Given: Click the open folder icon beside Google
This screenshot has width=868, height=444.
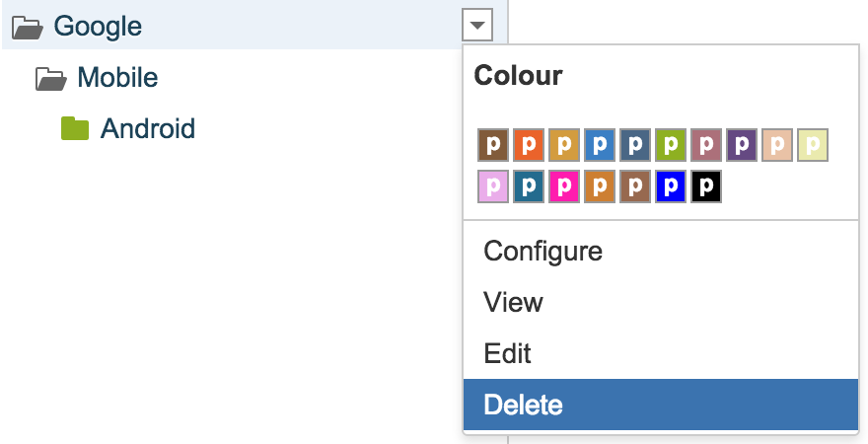Looking at the screenshot, I should [x=27, y=26].
